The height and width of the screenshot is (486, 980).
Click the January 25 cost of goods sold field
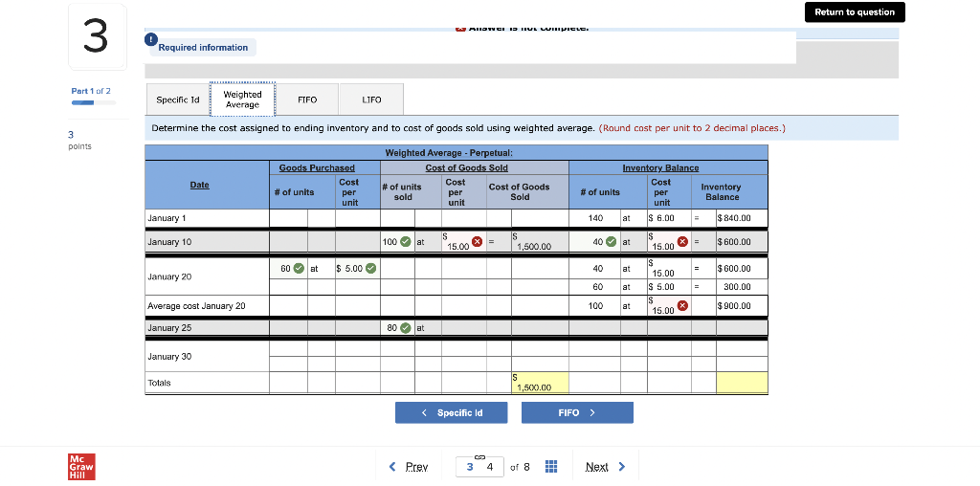[x=540, y=327]
